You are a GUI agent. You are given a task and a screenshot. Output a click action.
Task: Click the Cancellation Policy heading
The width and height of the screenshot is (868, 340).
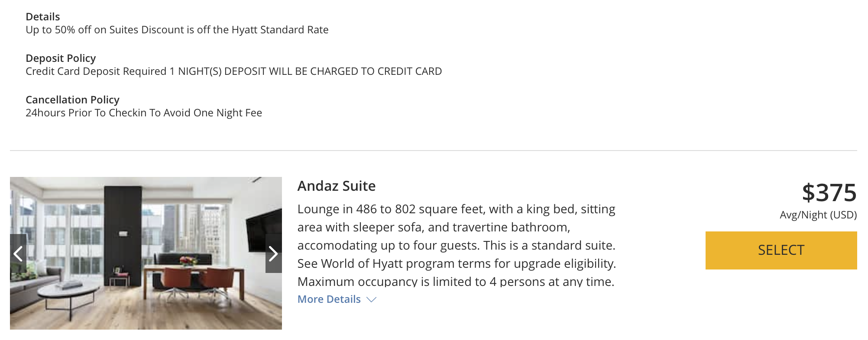72,100
